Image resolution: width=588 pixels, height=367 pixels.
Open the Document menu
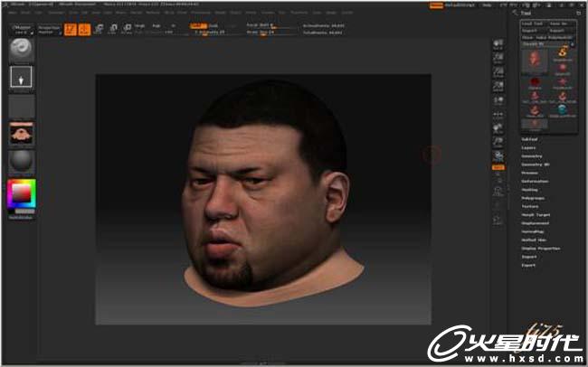pyautogui.click(x=57, y=13)
